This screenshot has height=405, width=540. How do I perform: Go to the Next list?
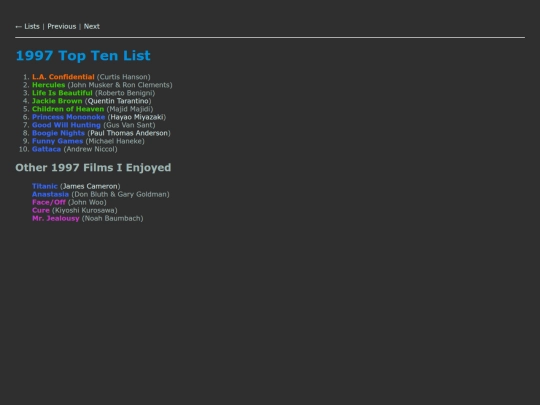[x=92, y=27]
